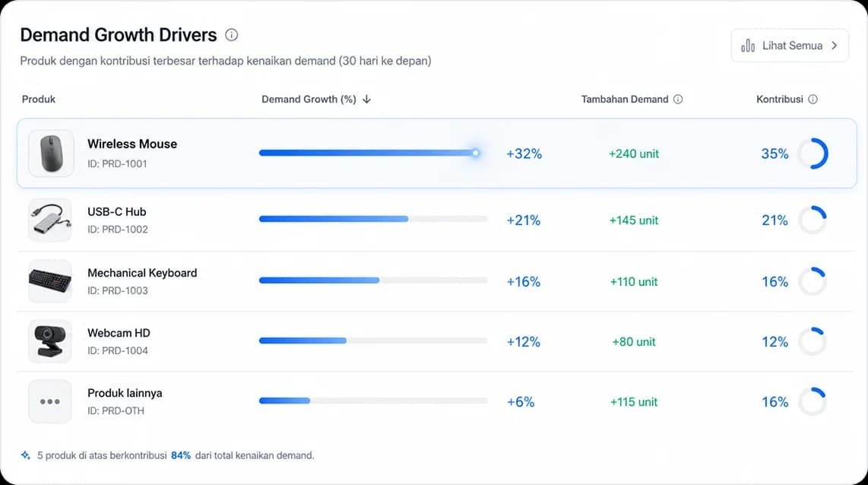Click the info icon beside Demand Growth Drivers

click(x=231, y=35)
